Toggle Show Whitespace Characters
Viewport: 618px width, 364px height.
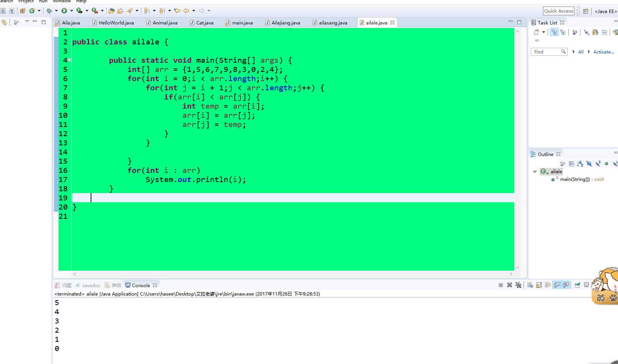click(12, 11)
